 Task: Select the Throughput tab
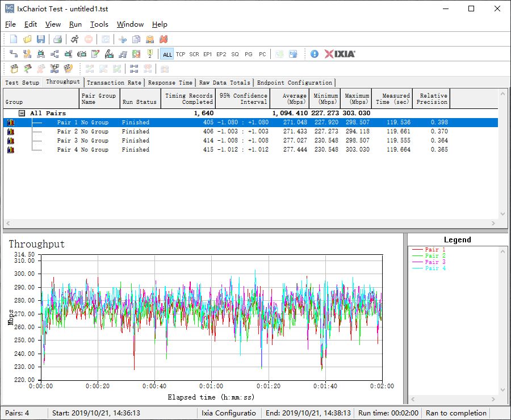pos(63,82)
